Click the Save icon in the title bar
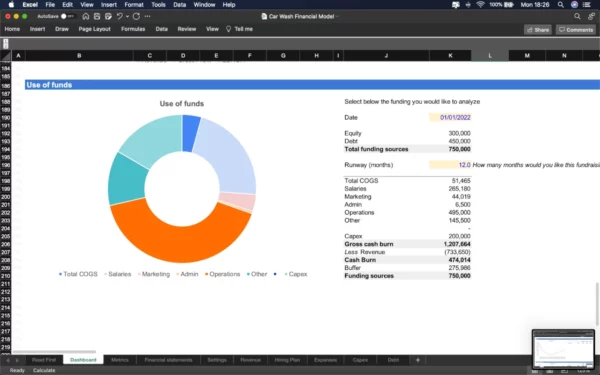This screenshot has height=375, width=600. [x=97, y=16]
